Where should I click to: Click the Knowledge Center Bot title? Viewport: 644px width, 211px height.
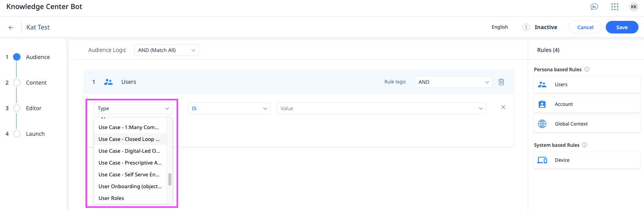coord(44,7)
